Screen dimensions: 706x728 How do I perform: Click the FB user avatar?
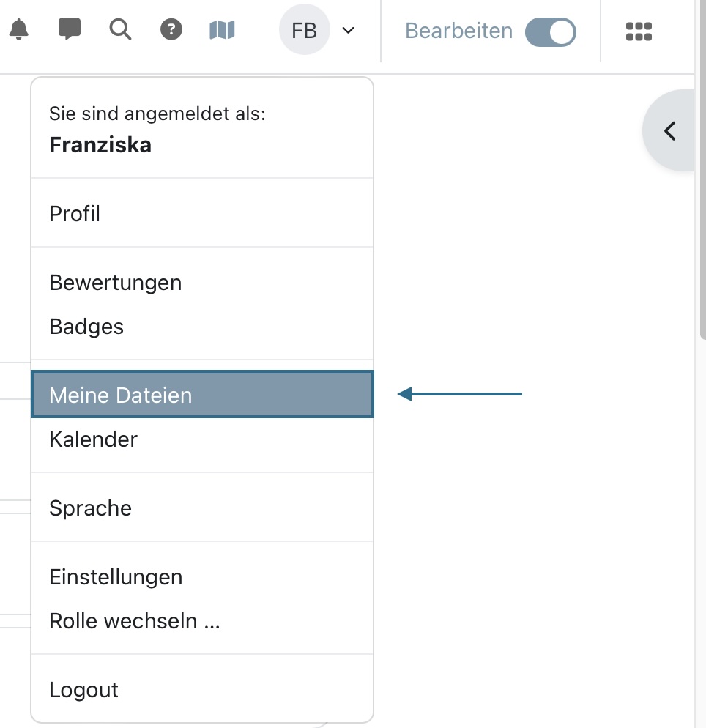(x=305, y=30)
